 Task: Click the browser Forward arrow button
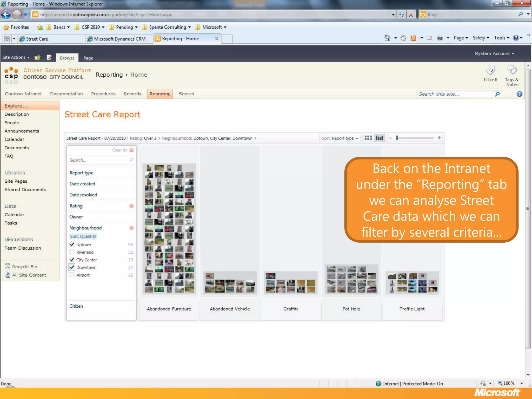coord(17,15)
